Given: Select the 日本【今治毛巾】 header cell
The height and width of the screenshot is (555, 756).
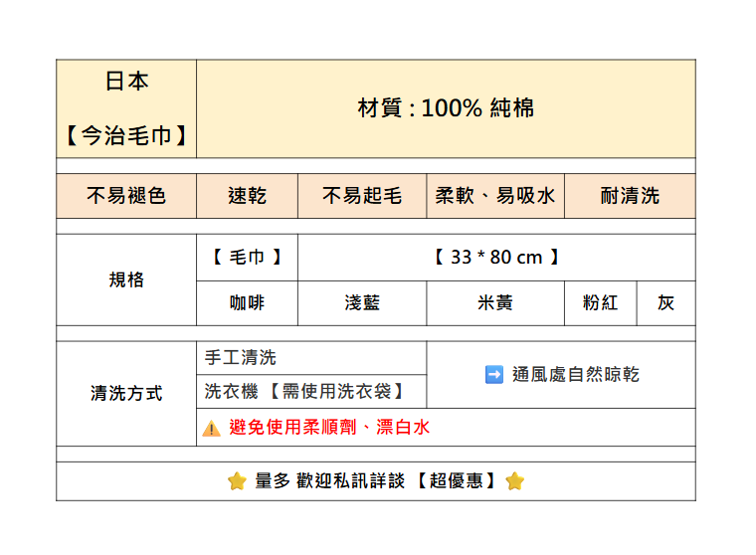Looking at the screenshot, I should [126, 108].
